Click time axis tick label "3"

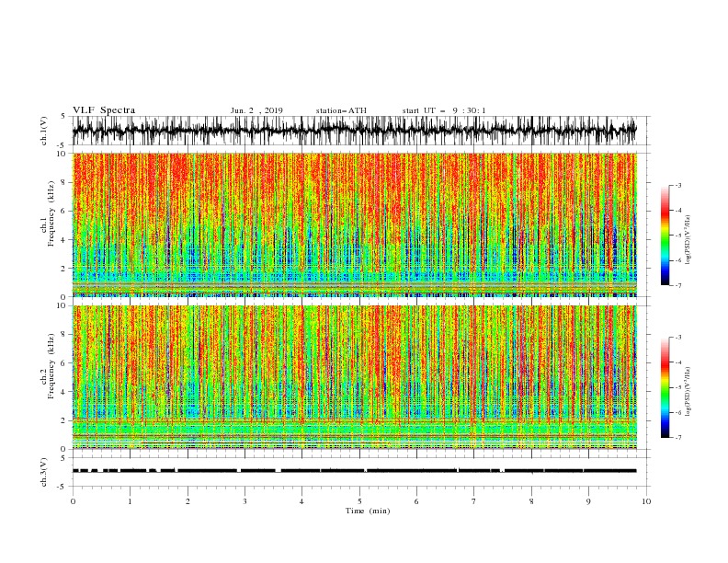[245, 501]
